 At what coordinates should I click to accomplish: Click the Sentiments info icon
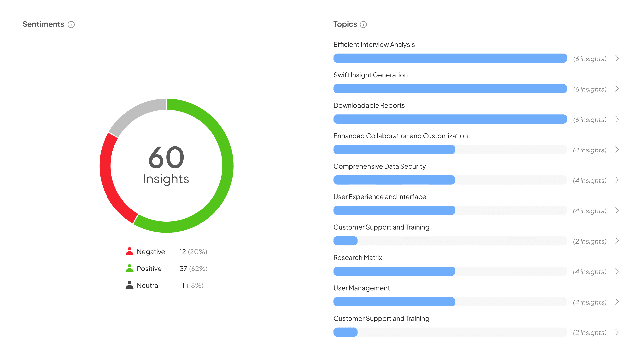[x=72, y=24]
